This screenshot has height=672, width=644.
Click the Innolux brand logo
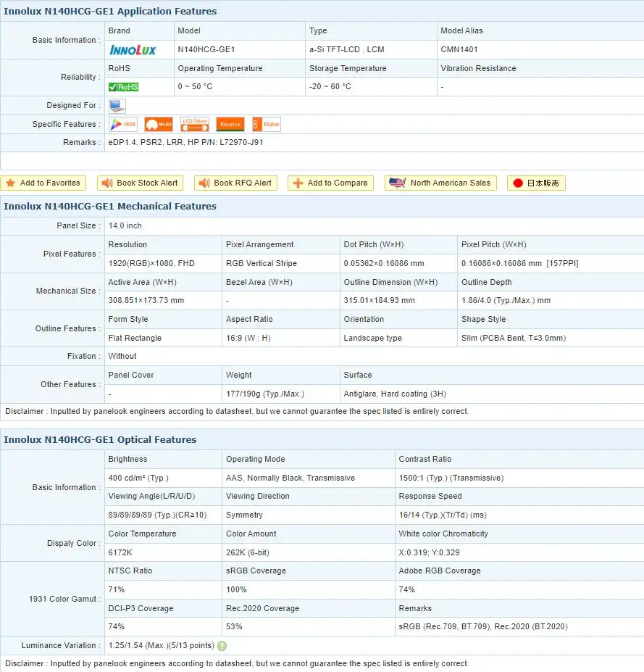coord(133,50)
